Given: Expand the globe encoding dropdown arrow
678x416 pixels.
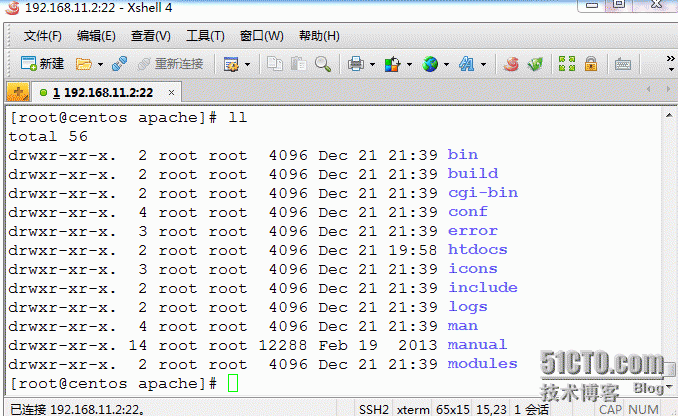Looking at the screenshot, I should 446,65.
